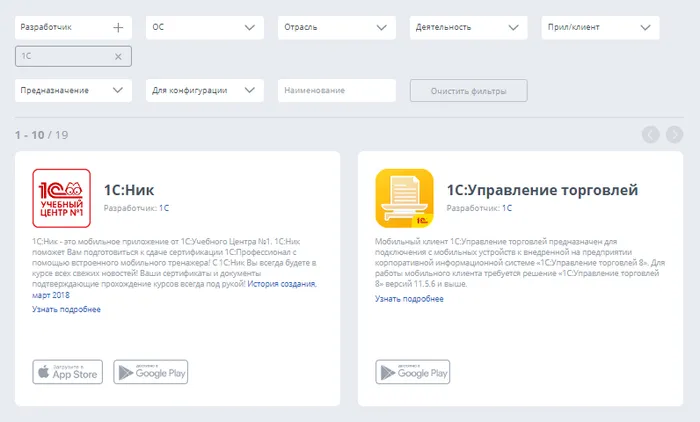Click the 1С filter chip text

26,56
